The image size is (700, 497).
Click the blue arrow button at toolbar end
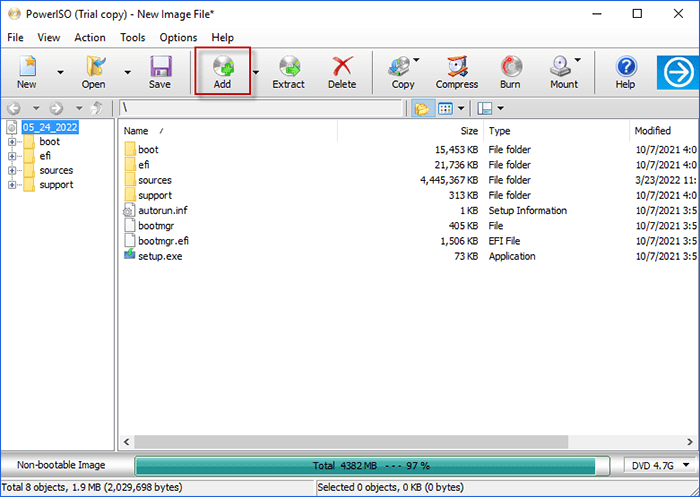pyautogui.click(x=678, y=72)
